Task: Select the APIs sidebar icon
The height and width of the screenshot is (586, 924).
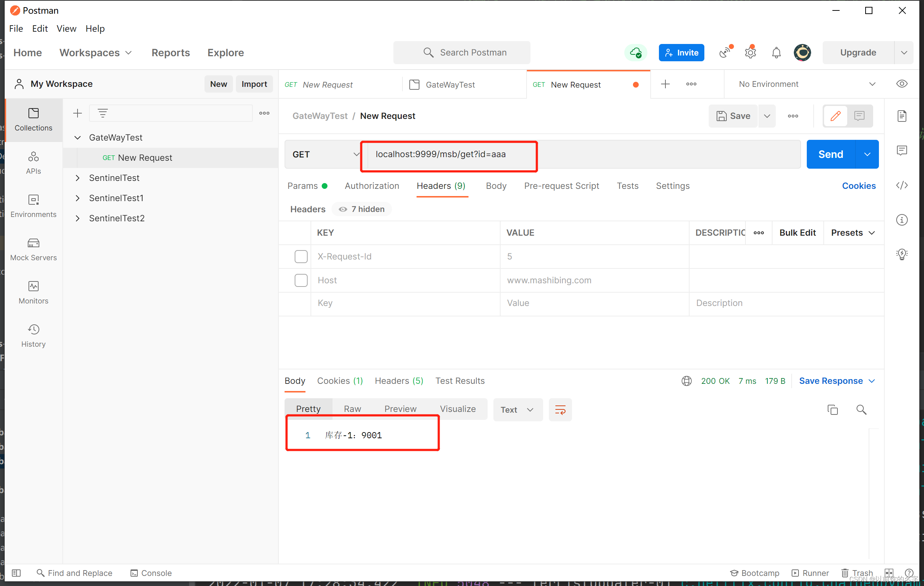Action: [x=32, y=161]
